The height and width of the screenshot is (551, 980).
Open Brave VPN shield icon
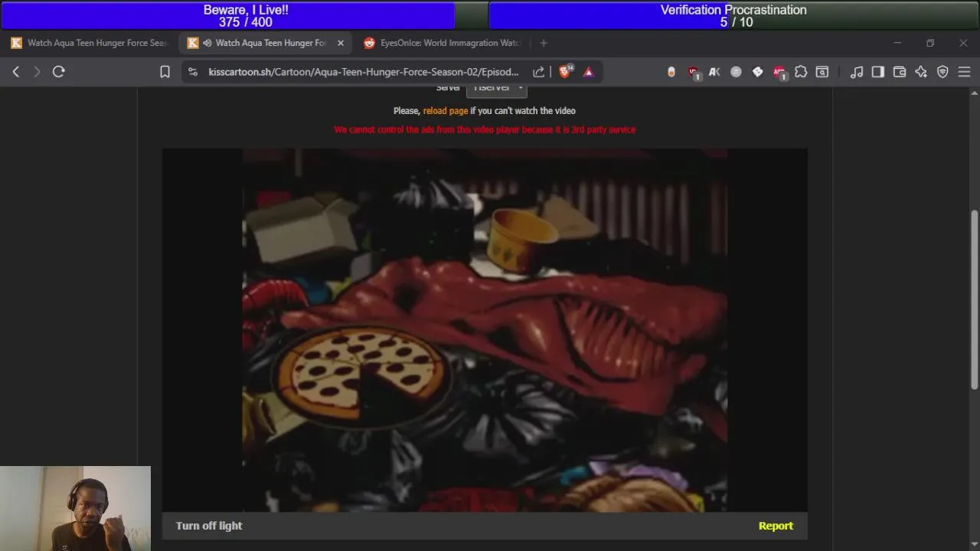pyautogui.click(x=942, y=72)
